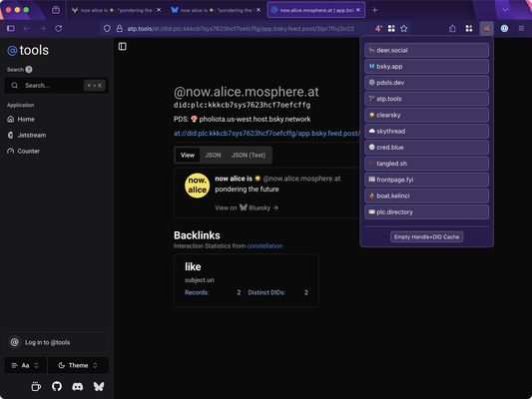Click the red 4 extension badge icon

tap(378, 29)
